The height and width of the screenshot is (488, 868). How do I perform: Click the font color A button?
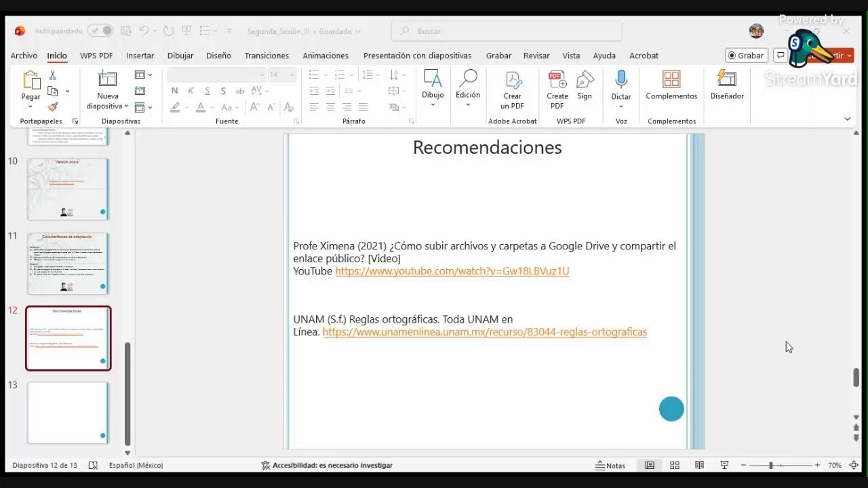click(200, 107)
